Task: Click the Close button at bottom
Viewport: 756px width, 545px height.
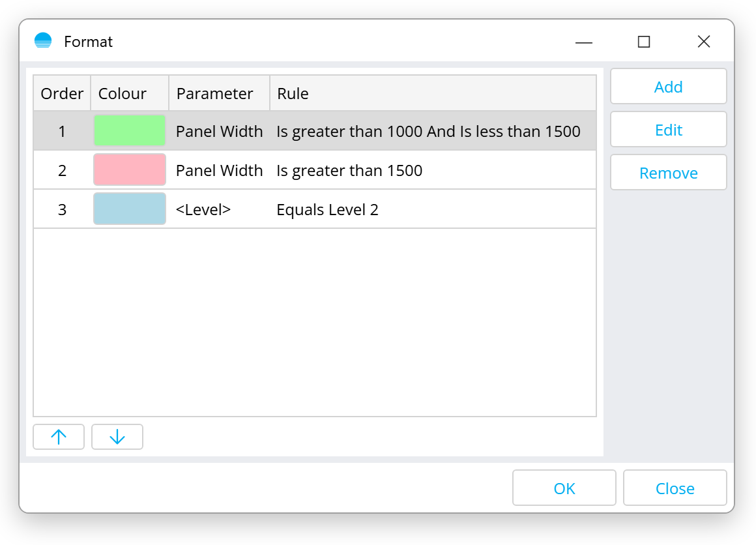Action: pos(675,488)
